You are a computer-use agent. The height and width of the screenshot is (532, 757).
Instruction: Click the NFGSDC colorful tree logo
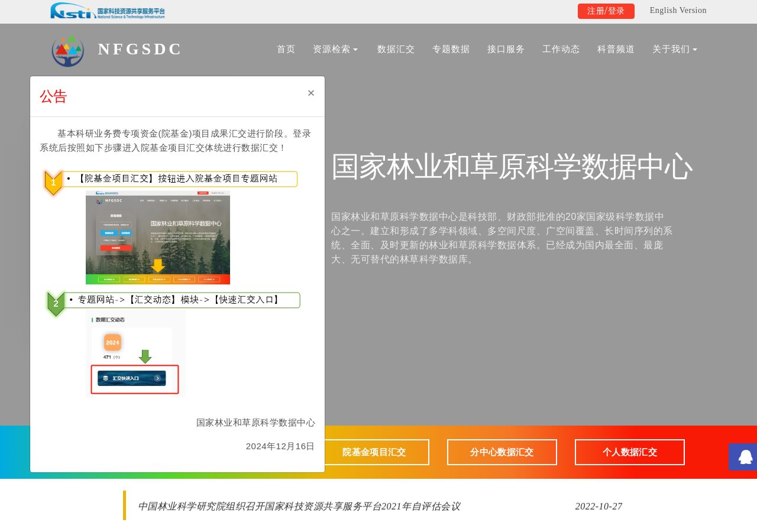pos(68,50)
